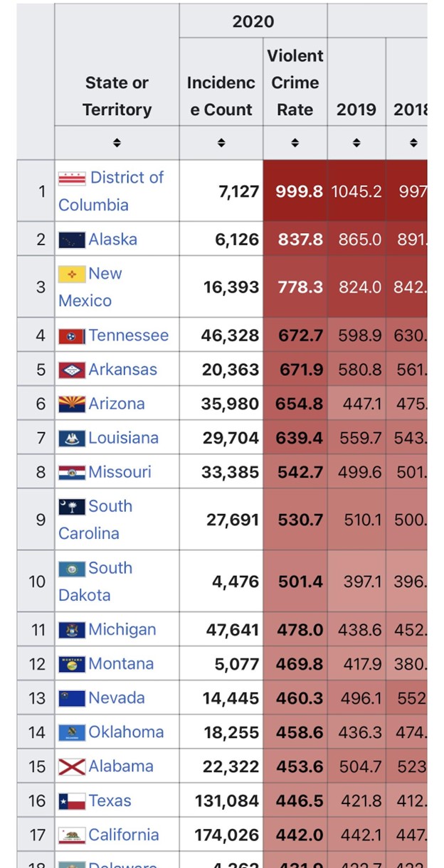
Task: Click the South Carolina flag icon
Action: (72, 507)
